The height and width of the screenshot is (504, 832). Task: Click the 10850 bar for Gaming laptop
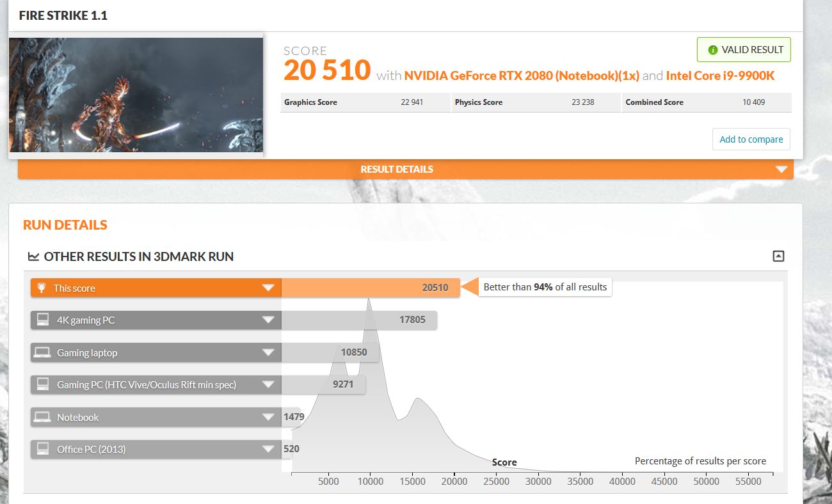click(x=330, y=352)
